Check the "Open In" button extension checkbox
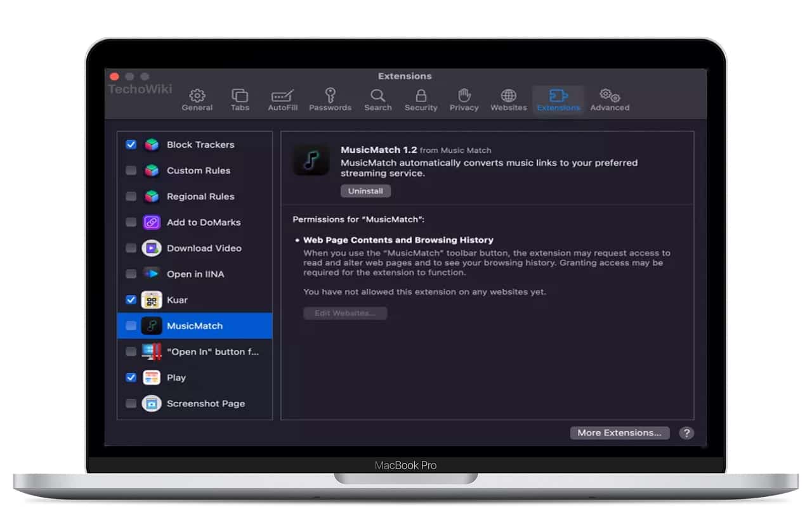Viewport: 812px width, 516px height. pyautogui.click(x=131, y=352)
